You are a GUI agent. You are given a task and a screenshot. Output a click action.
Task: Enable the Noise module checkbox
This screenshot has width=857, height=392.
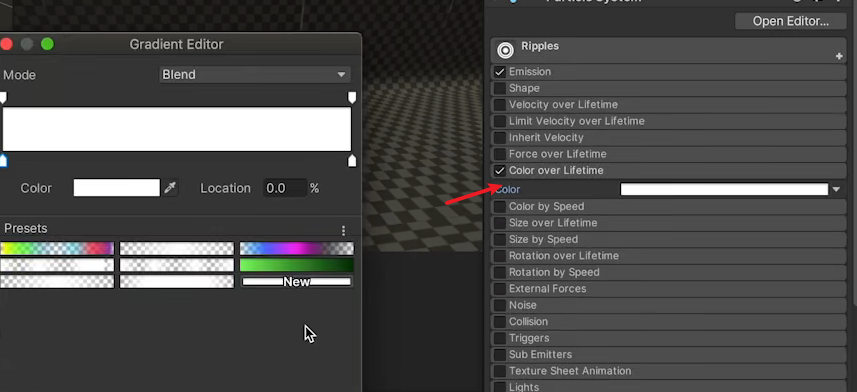point(500,305)
